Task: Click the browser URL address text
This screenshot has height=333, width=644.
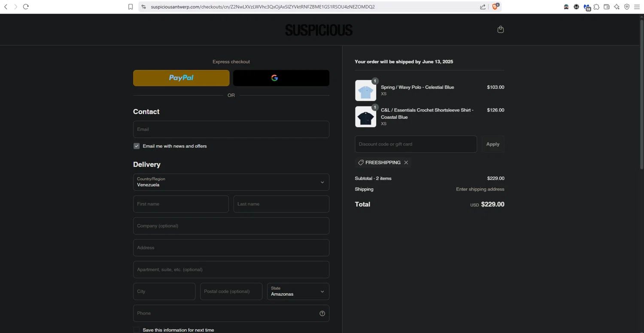Action: click(263, 7)
